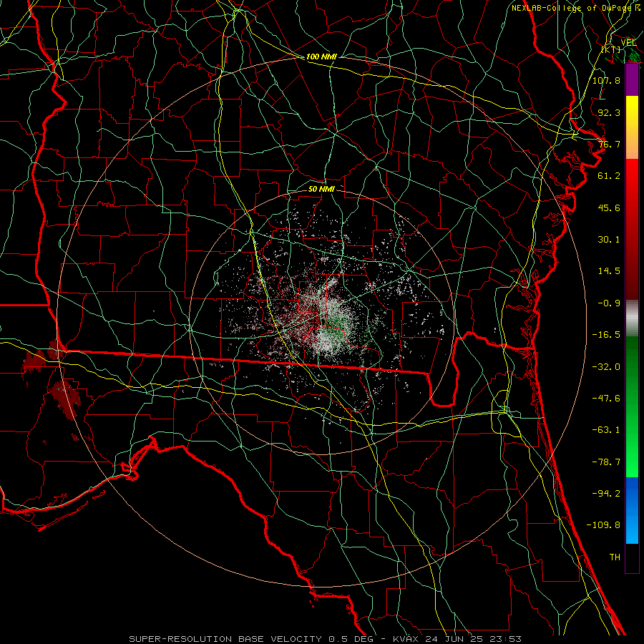The width and height of the screenshot is (644, 644).
Task: Click the 61.2 value on velocity scale
Action: tap(609, 176)
